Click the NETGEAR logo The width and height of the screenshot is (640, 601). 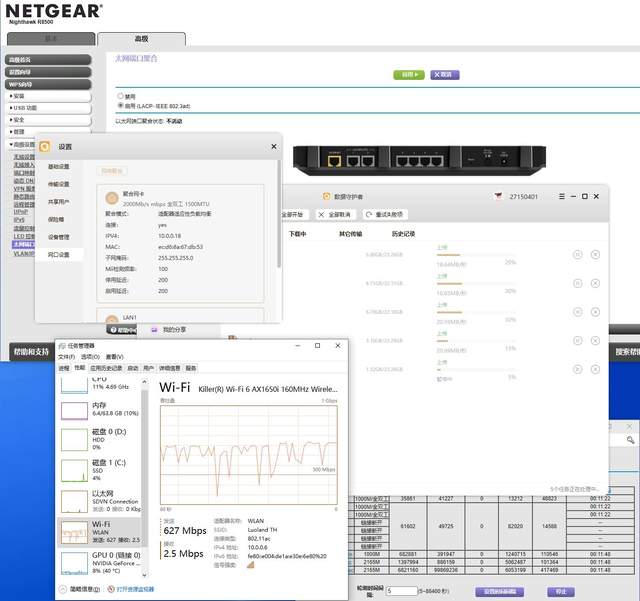click(54, 11)
